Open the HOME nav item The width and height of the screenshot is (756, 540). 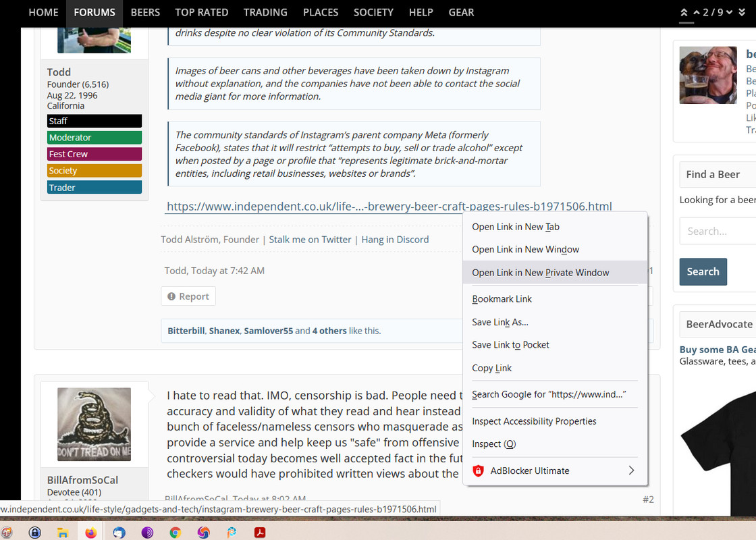tap(43, 13)
